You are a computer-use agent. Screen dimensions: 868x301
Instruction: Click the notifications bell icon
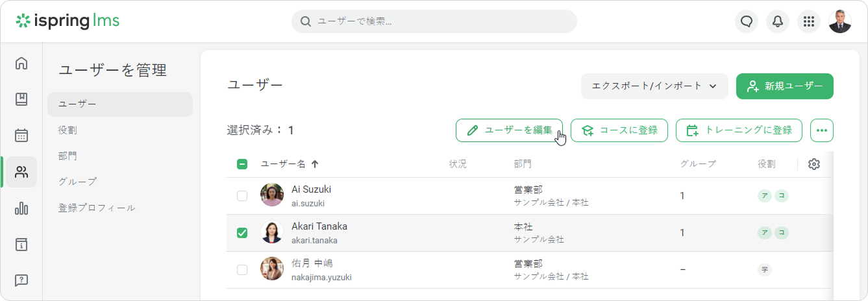[778, 21]
